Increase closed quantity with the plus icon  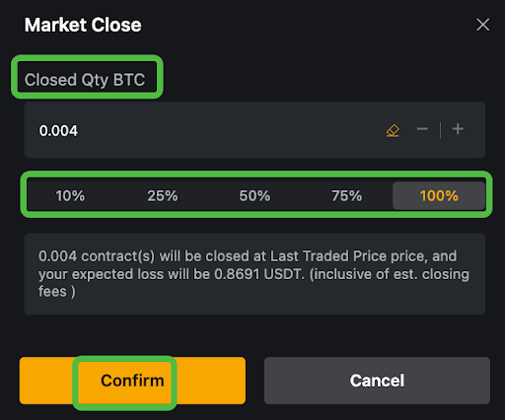tap(458, 129)
